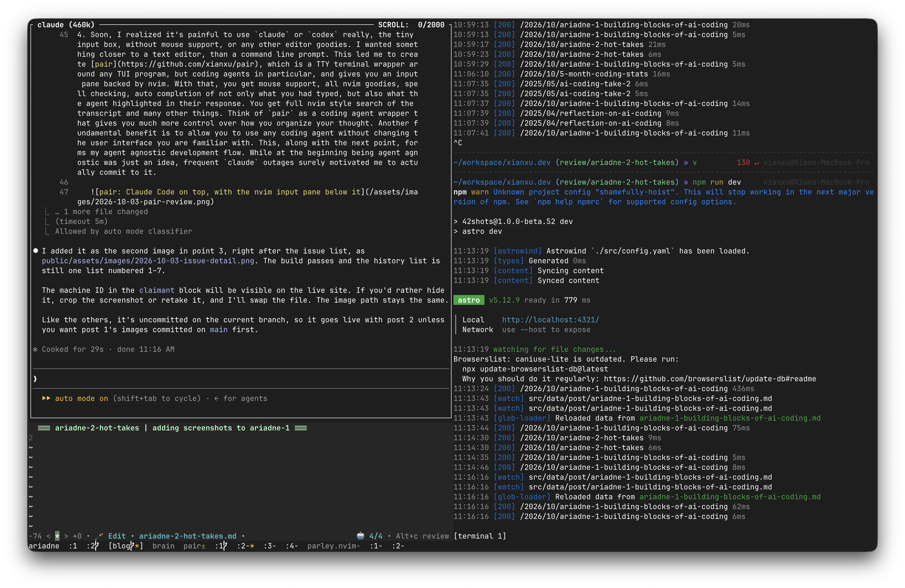Open the 2026-10-03-issue-detail.png file path link
This screenshot has height=588, width=905.
(148, 261)
